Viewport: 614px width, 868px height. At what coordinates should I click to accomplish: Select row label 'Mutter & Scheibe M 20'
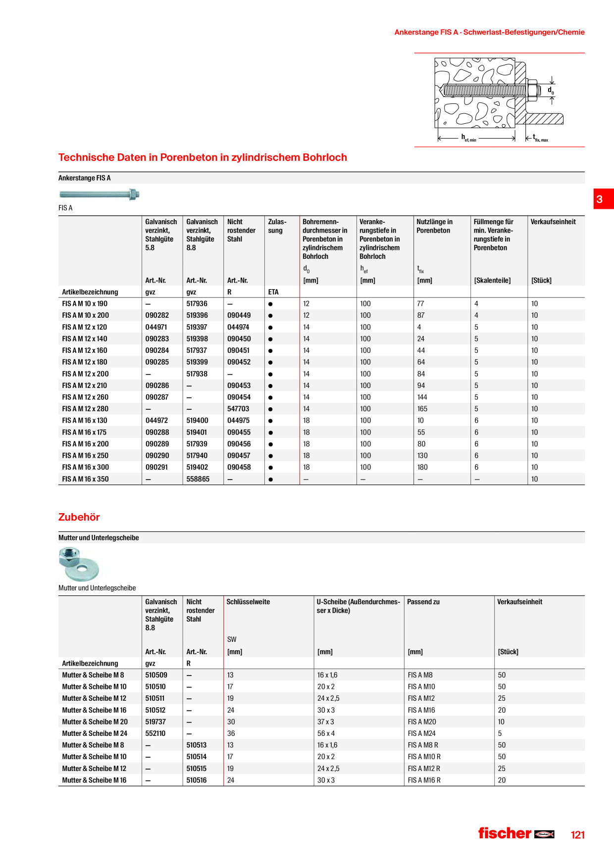point(95,722)
